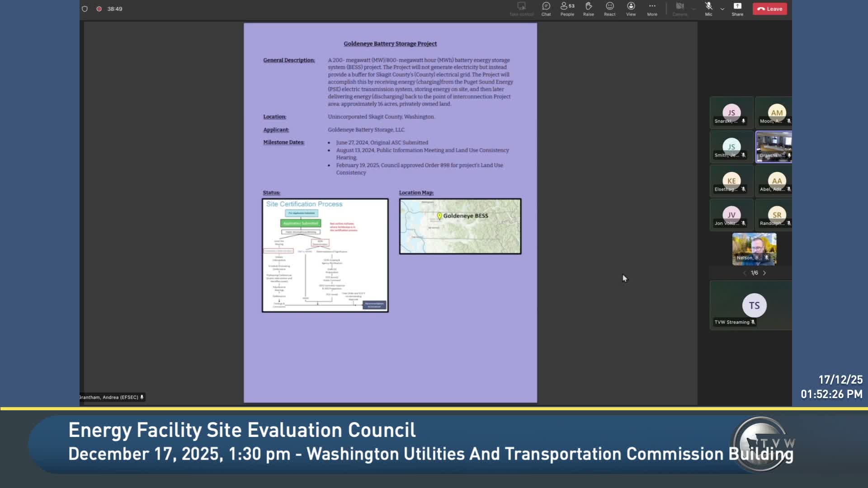This screenshot has height=488, width=868.
Task: Go to previous participants page arrow
Action: pyautogui.click(x=744, y=273)
